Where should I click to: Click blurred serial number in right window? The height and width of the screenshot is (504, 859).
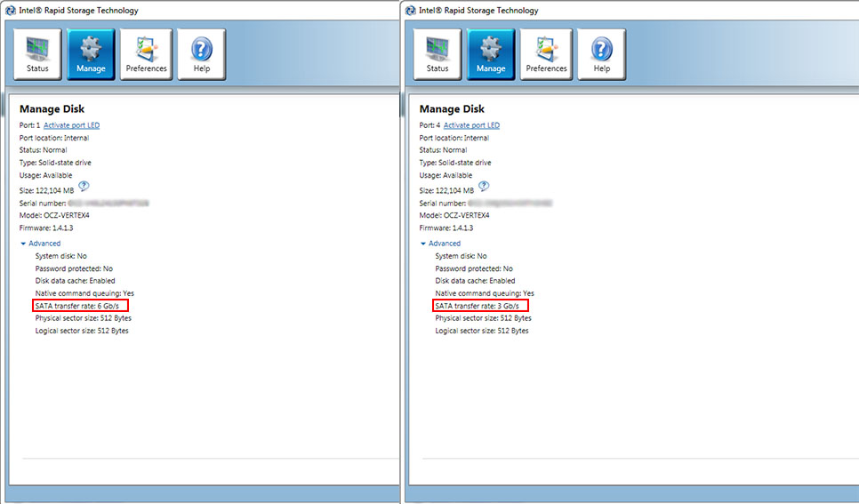510,204
